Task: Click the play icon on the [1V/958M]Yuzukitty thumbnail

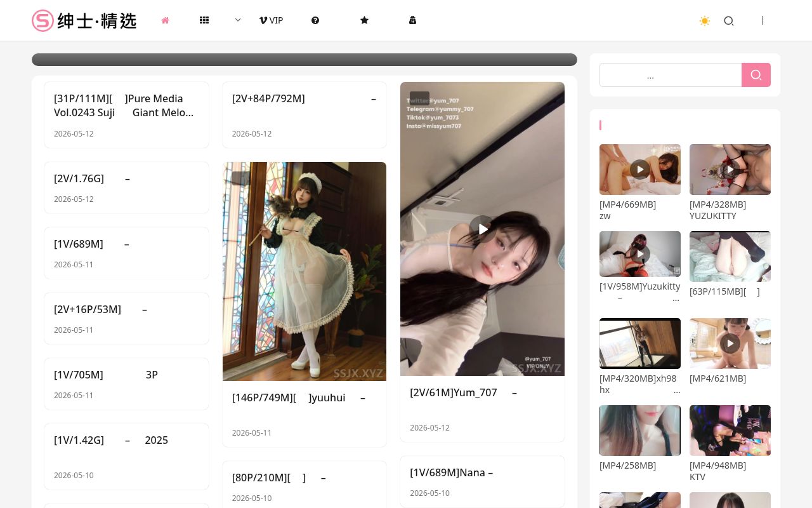Action: coord(640,254)
